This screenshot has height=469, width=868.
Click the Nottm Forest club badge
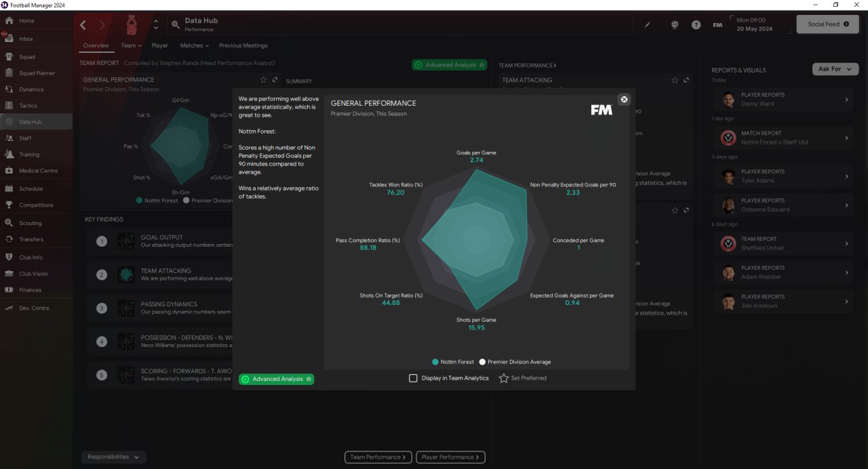tap(132, 25)
